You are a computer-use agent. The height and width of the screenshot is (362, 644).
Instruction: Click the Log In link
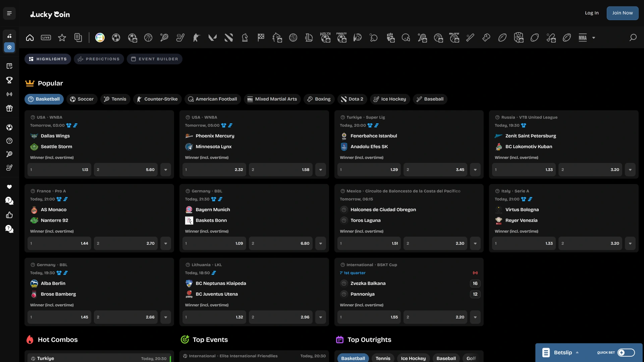point(592,13)
